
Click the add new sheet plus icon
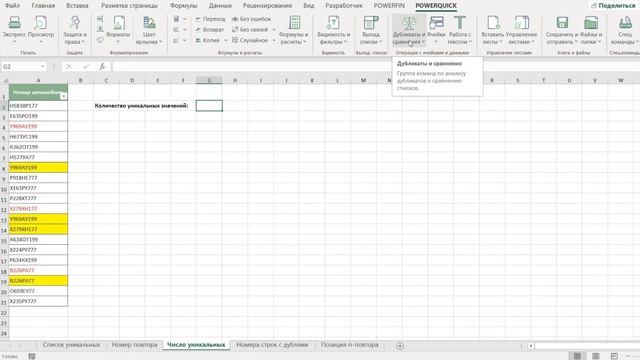400,346
